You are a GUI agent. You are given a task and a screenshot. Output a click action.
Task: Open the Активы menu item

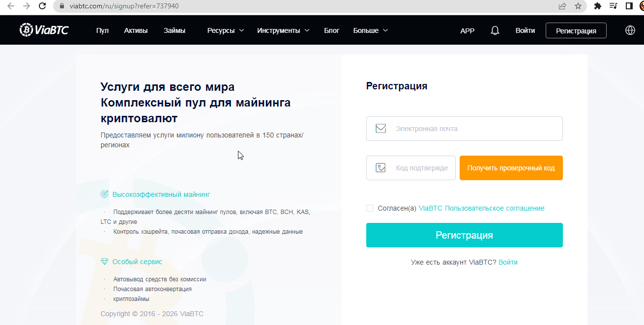[x=136, y=30]
